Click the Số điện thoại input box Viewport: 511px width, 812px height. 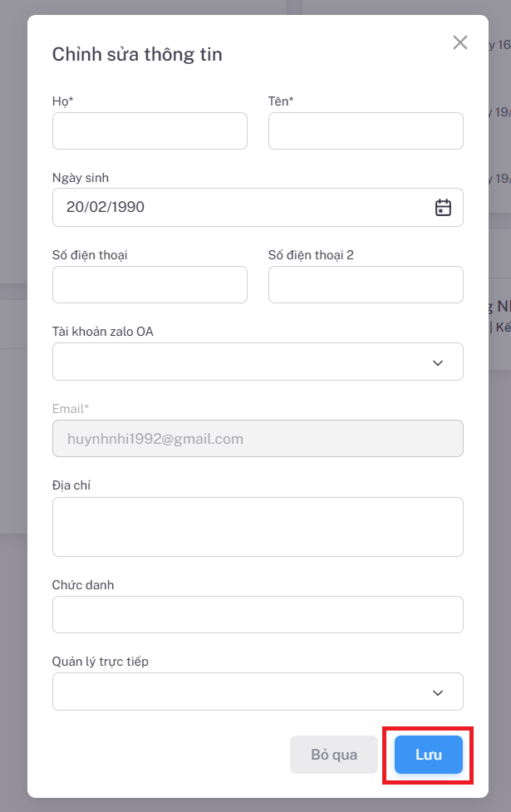point(150,285)
